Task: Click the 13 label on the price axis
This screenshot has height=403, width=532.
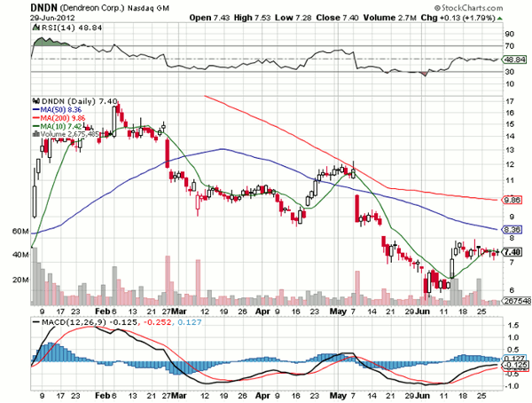Action: [x=509, y=150]
